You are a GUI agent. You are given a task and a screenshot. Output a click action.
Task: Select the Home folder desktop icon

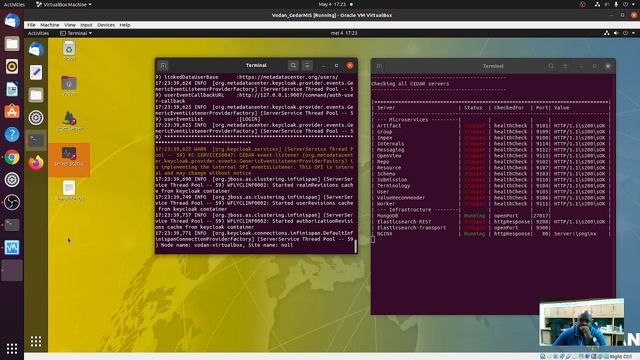(69, 86)
